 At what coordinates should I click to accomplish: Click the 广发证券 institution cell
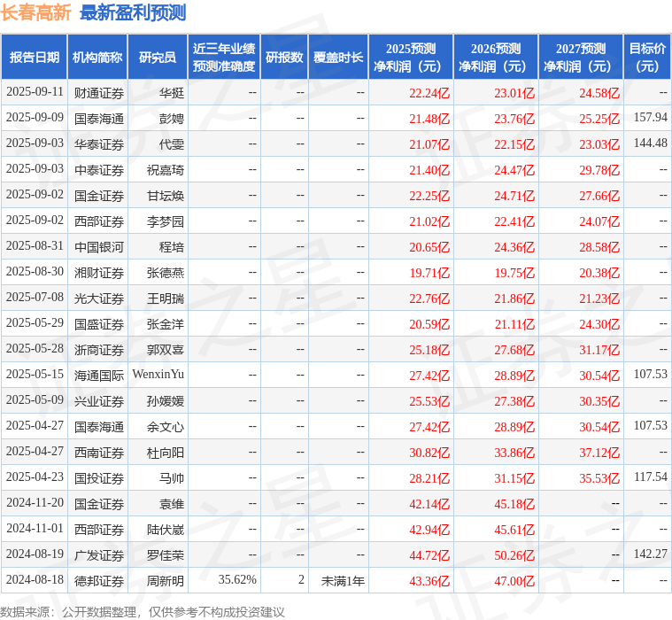pyautogui.click(x=99, y=555)
